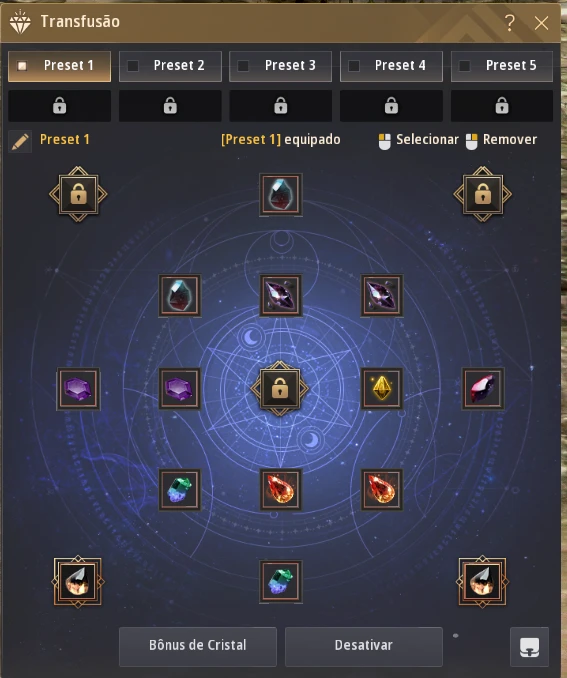Screen dimensions: 567x678
Task: Toggle the Preset 5 checkbox
Action: (464, 66)
